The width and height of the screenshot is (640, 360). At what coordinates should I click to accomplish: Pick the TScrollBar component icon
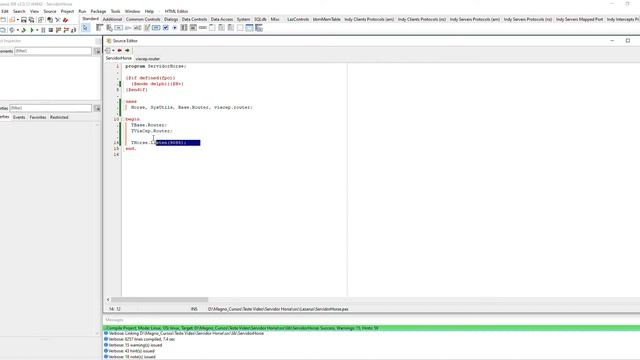point(203,28)
